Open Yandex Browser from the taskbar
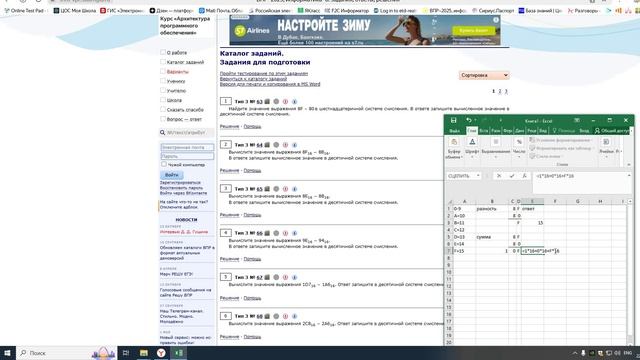 161,353
